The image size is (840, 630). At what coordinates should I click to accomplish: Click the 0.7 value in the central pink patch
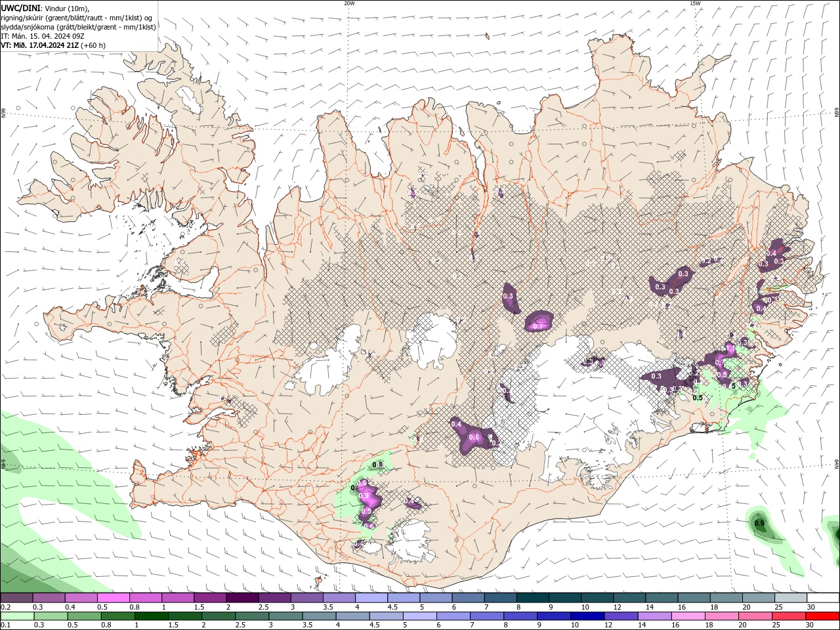coord(539,325)
